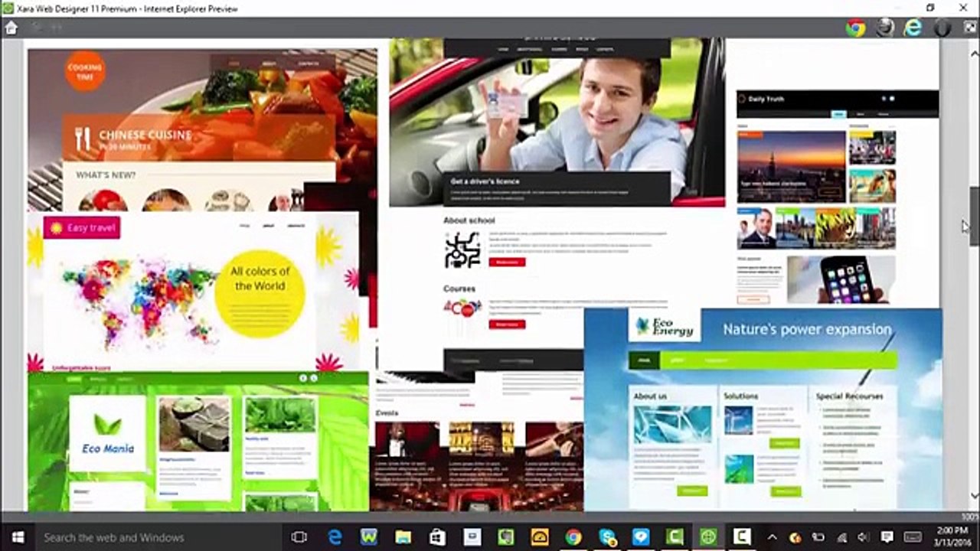Screen dimensions: 980x551
Task: Click the "Get a driver's licence" caption
Action: (485, 181)
